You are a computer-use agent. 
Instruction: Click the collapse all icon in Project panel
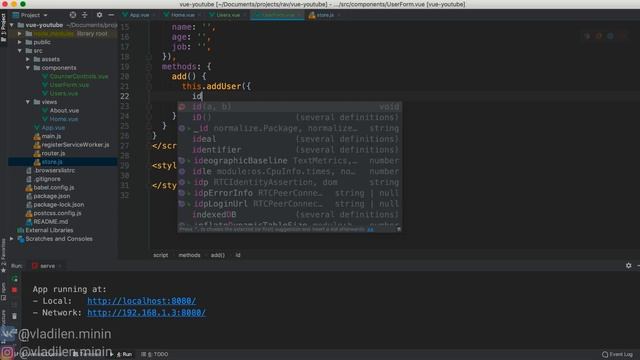[x=85, y=15]
